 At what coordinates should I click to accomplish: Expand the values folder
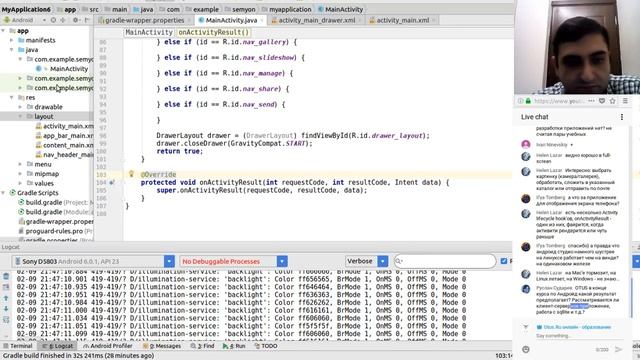pos(20,183)
